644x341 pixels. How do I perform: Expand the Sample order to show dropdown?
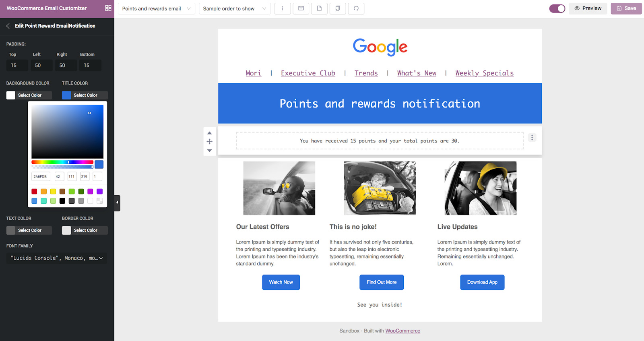pyautogui.click(x=235, y=8)
